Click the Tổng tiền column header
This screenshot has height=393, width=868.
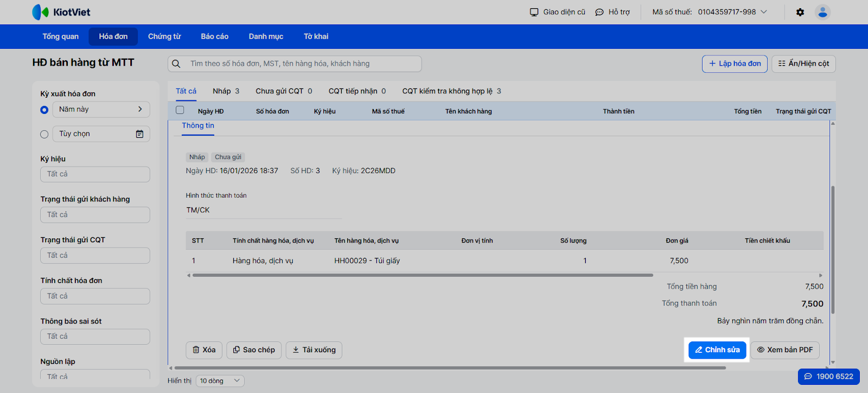point(748,112)
